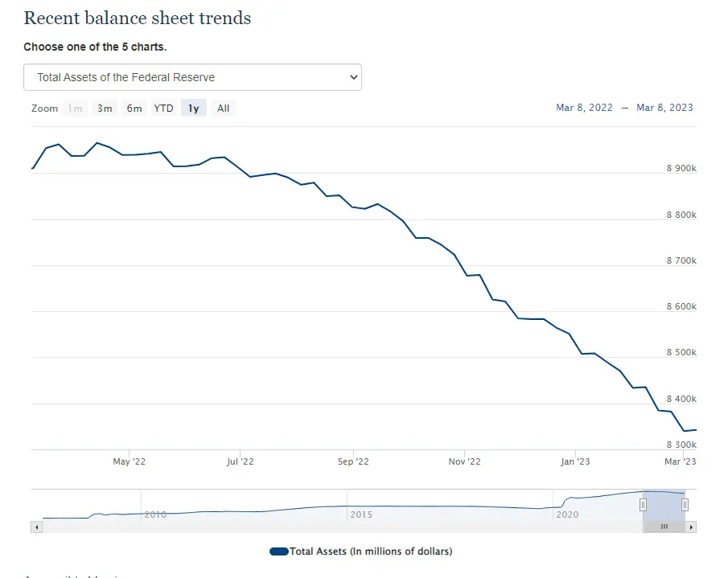The height and width of the screenshot is (578, 728).
Task: Show All data in zoom range
Action: (x=223, y=109)
